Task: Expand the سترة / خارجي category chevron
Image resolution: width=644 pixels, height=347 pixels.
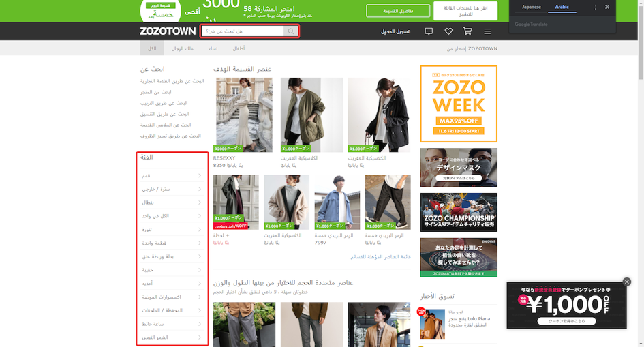Action: pos(200,190)
